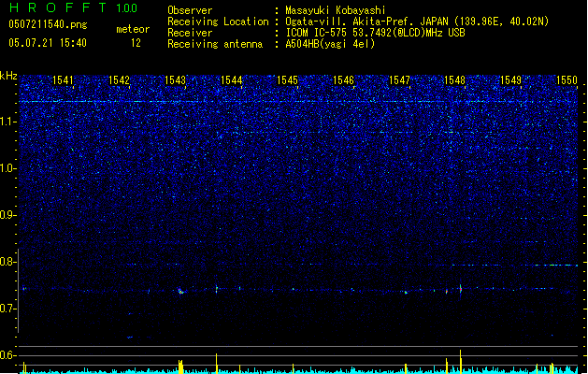Click the 'Receiving Location' field label
The image size is (588, 374).
point(218,22)
